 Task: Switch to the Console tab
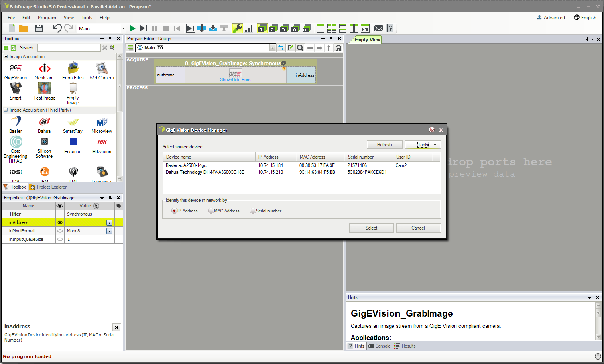tap(379, 346)
